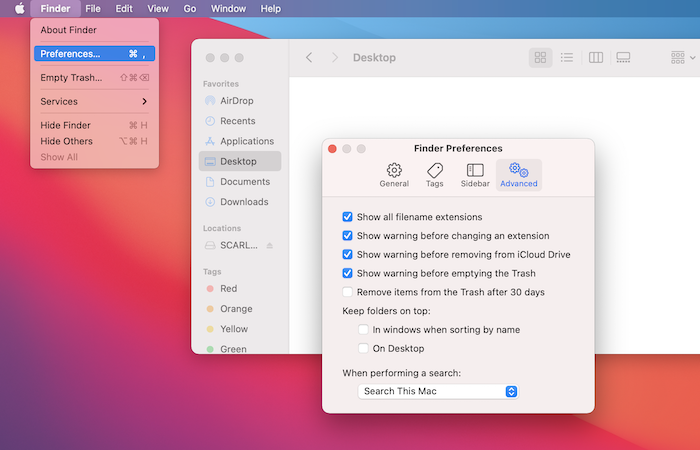Screen dimensions: 700x450
Task: Open the Edit menu
Action: pos(124,8)
